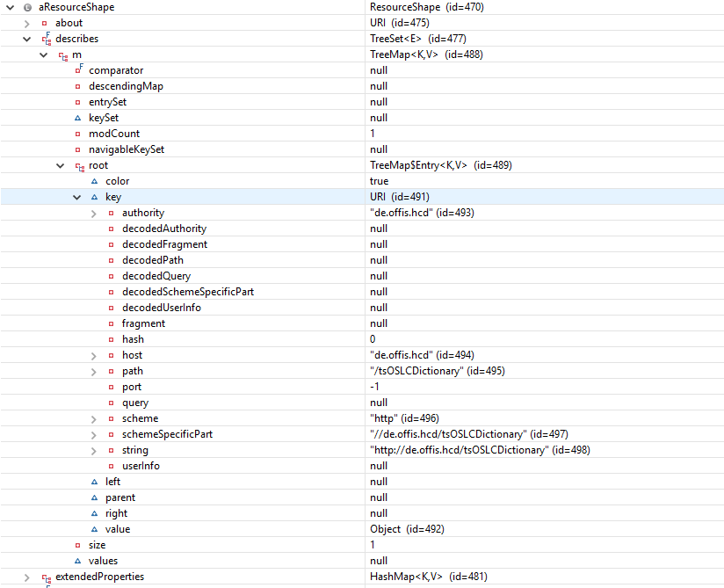
Task: Click value URI (id=491)
Action: tap(400, 197)
